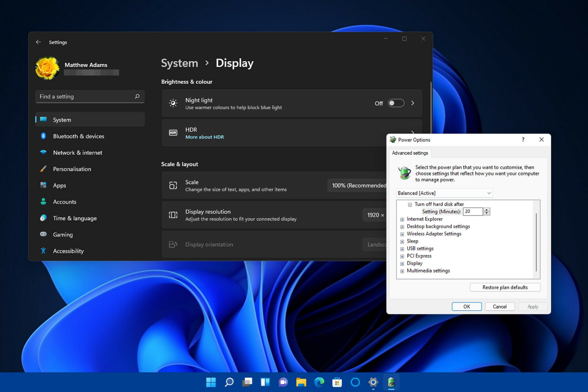
Task: Open Accounts settings
Action: tap(65, 201)
